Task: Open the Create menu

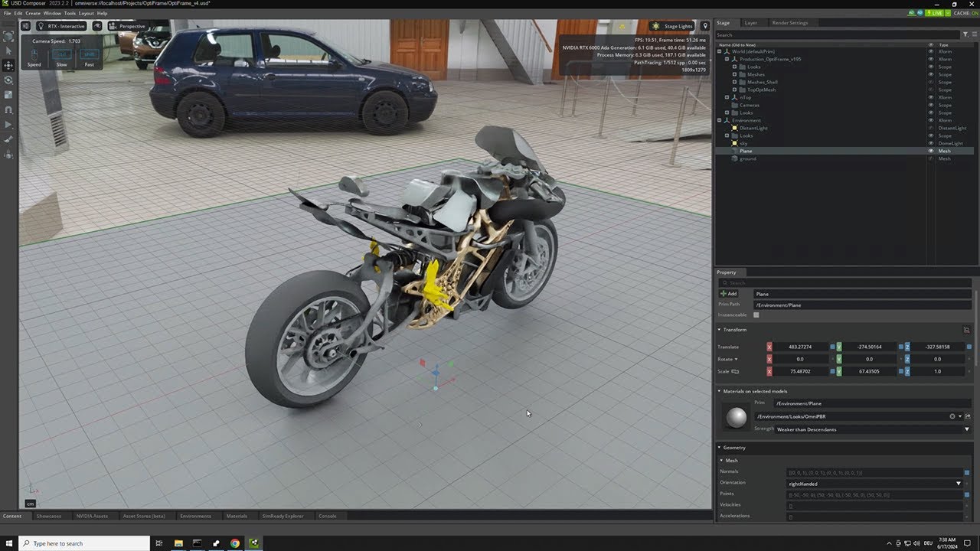Action: 33,13
